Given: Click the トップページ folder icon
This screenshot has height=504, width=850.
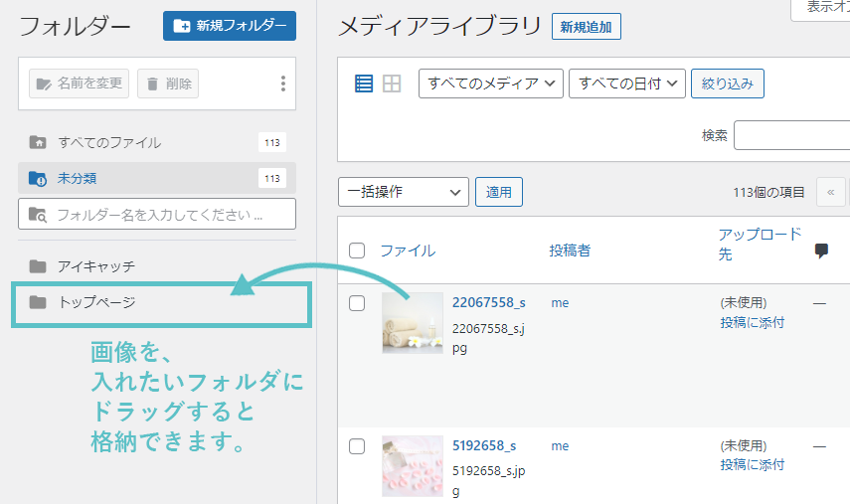Looking at the screenshot, I should 38,302.
